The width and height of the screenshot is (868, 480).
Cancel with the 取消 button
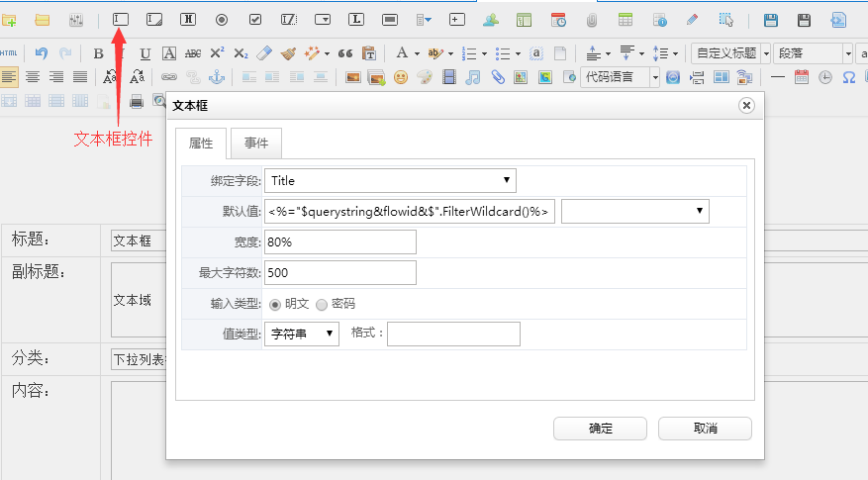(x=705, y=429)
